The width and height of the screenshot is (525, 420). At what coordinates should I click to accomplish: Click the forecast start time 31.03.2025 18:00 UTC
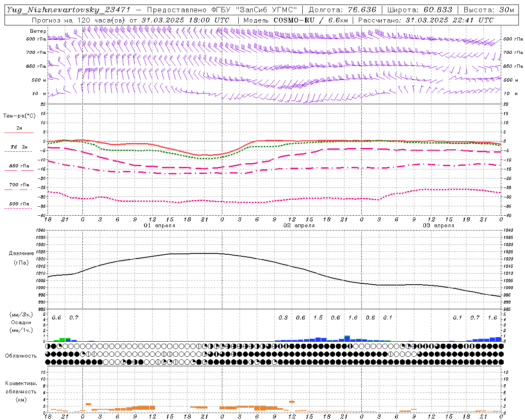tap(185, 20)
